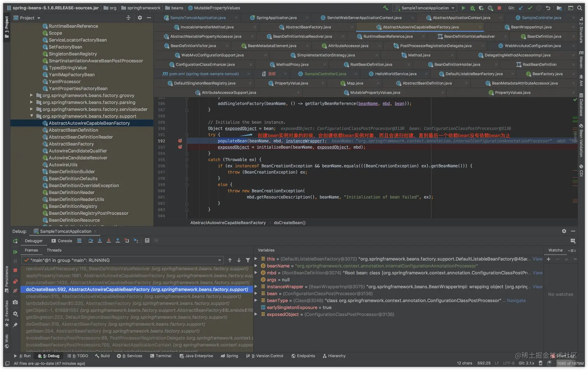Screen dimensions: 588x370
Task: Resume the program in debug panel
Action: click(15, 252)
